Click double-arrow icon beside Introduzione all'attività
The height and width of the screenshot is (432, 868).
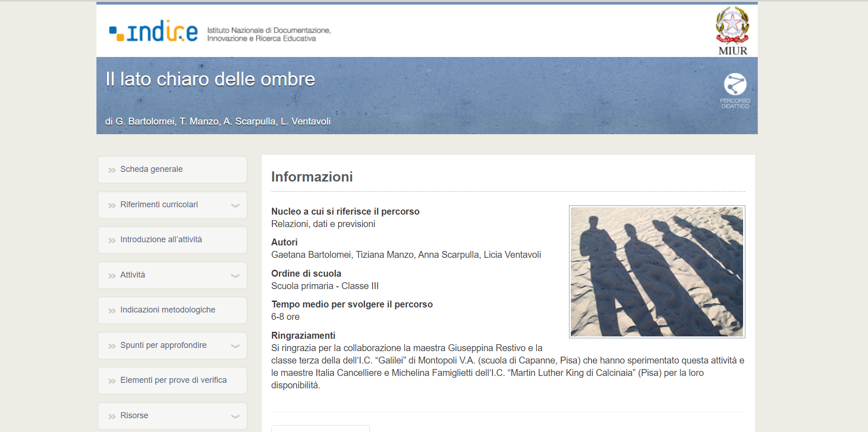pos(112,240)
